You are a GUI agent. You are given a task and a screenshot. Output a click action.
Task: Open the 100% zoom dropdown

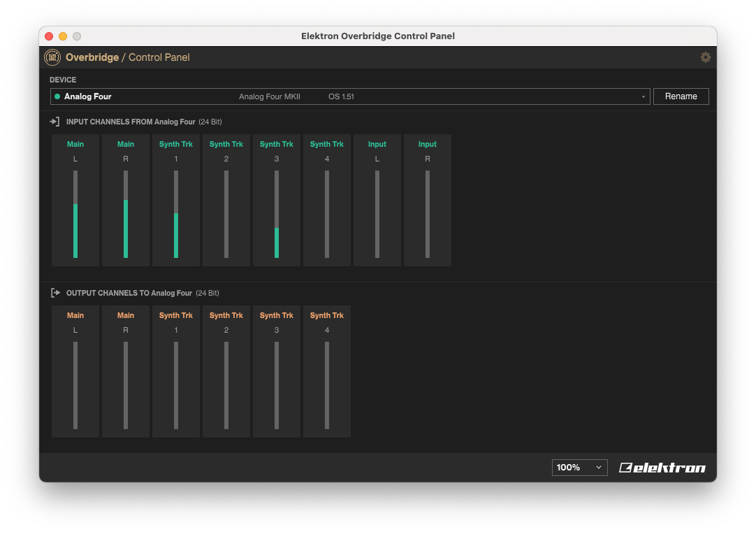coord(579,468)
